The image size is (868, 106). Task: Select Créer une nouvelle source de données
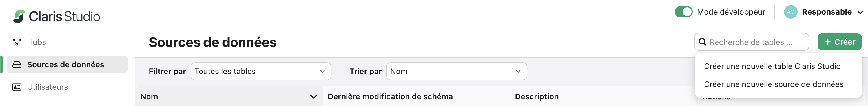pos(773,84)
